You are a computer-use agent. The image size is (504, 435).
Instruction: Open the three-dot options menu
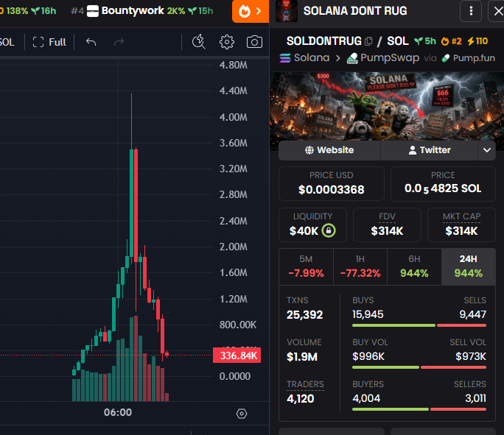471,11
